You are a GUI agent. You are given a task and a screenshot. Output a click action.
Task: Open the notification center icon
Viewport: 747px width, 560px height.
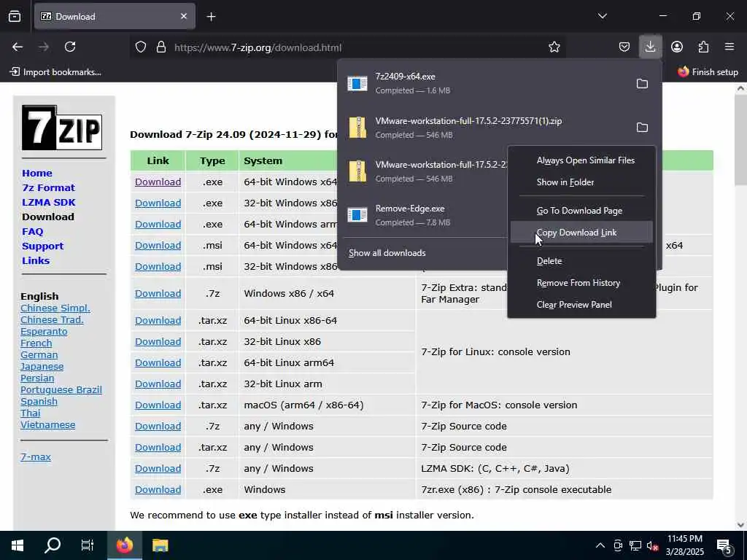724,545
